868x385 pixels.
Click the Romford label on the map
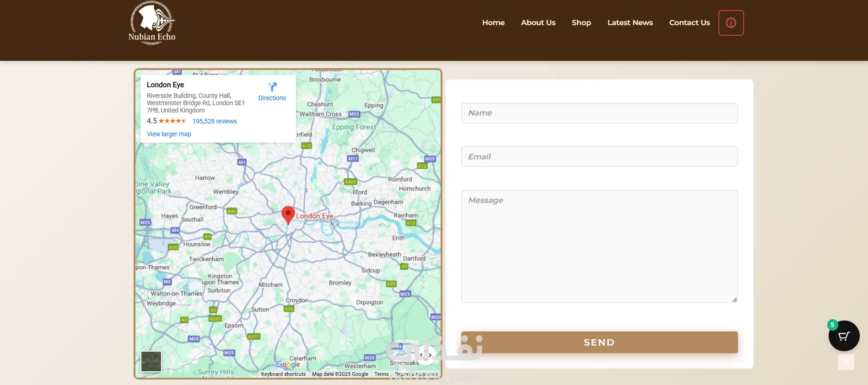coord(400,179)
